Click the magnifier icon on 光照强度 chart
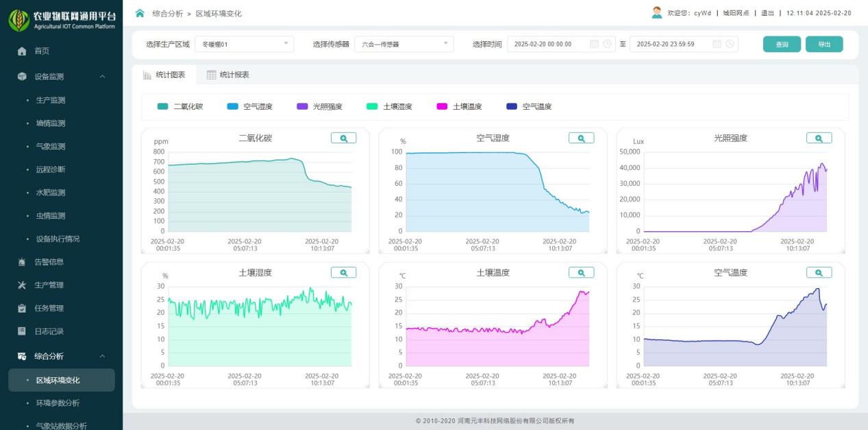The height and width of the screenshot is (430, 868). tap(819, 138)
